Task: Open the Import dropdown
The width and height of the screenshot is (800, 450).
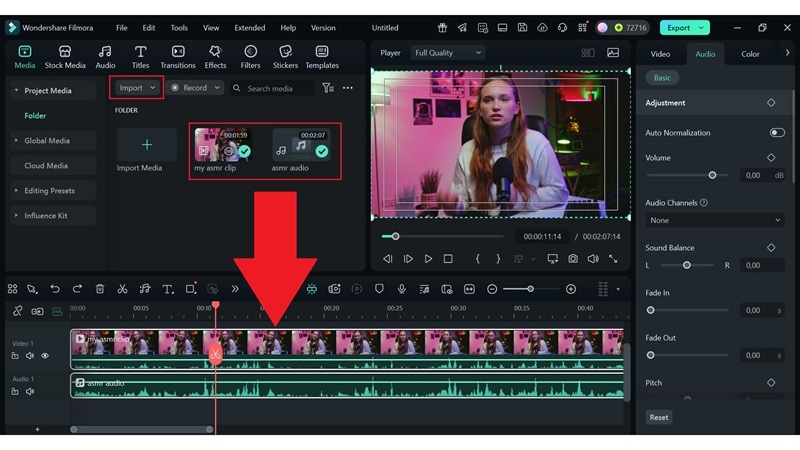Action: 136,88
